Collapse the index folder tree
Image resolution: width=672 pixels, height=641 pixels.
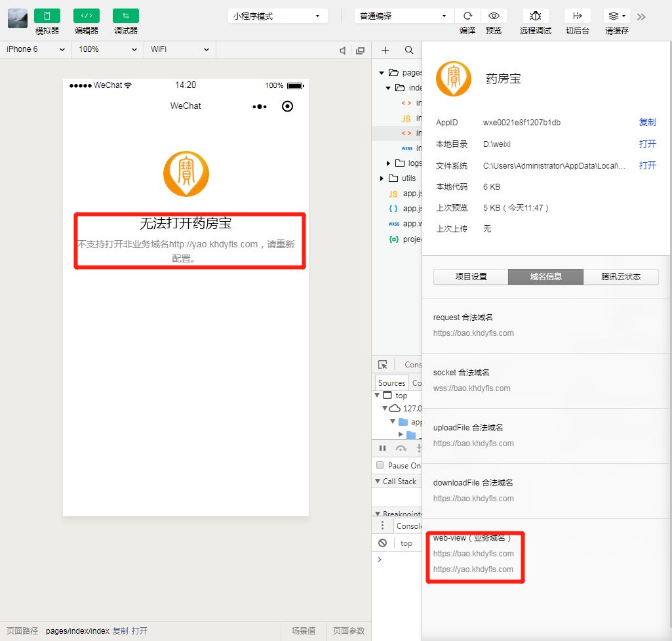388,88
